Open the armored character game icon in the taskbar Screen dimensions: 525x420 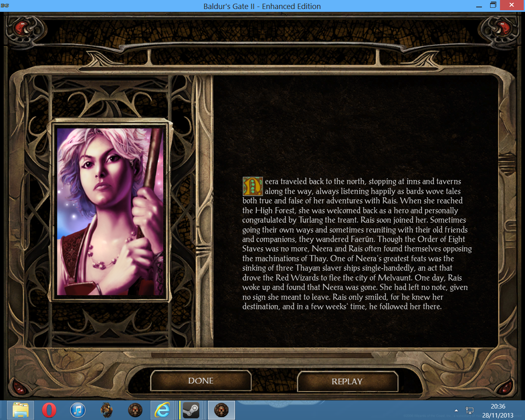point(107,410)
